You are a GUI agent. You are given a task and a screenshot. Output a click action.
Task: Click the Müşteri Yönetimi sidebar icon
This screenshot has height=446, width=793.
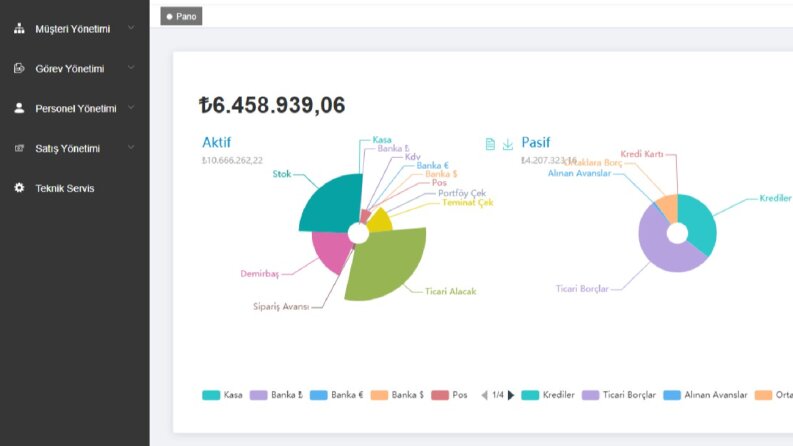click(x=19, y=28)
